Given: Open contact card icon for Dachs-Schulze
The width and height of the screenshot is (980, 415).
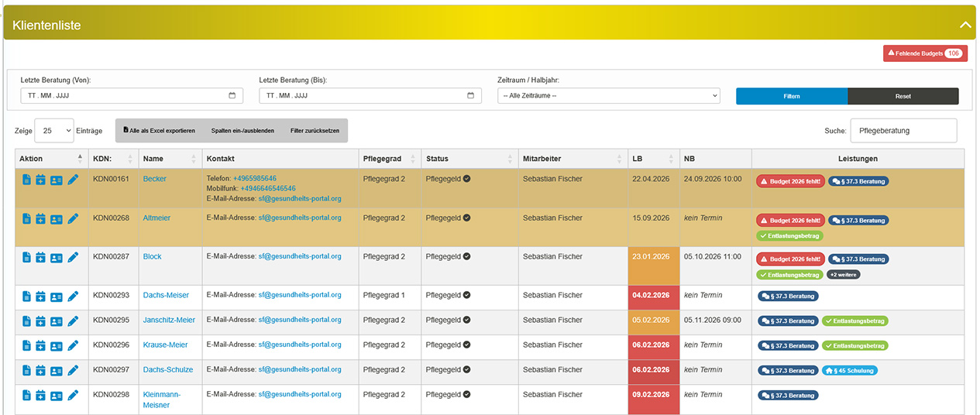Looking at the screenshot, I should (56, 371).
